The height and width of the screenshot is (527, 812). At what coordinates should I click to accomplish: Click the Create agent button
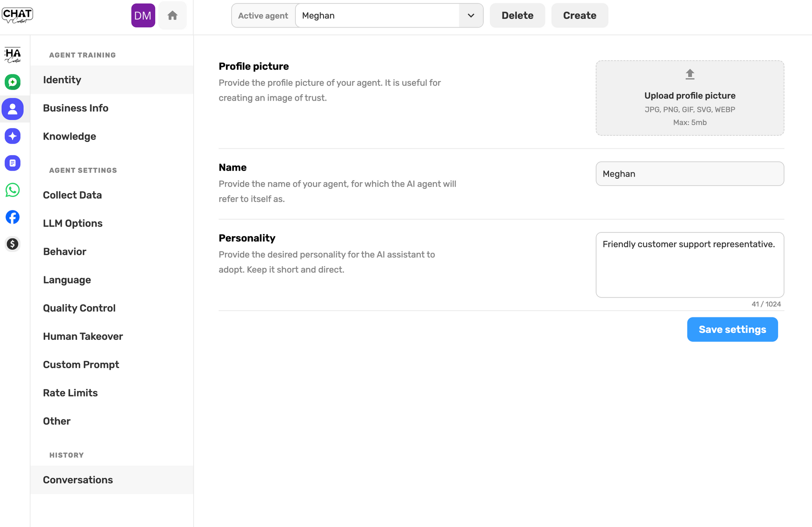pyautogui.click(x=579, y=16)
